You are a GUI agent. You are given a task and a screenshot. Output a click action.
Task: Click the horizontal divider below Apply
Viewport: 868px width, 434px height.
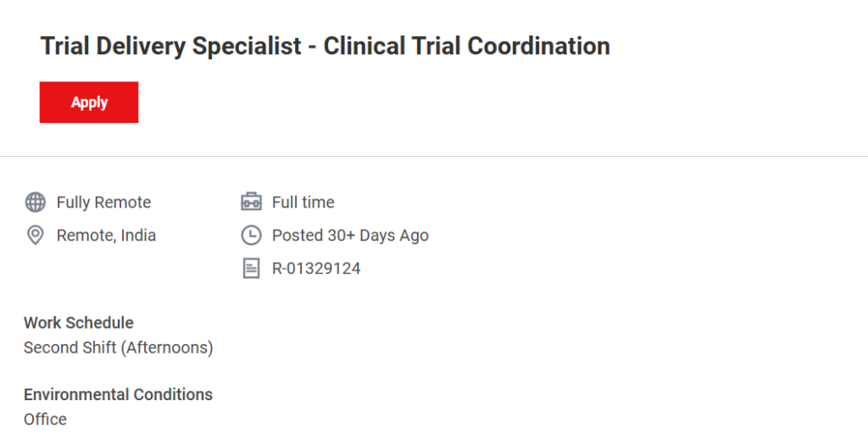434,156
